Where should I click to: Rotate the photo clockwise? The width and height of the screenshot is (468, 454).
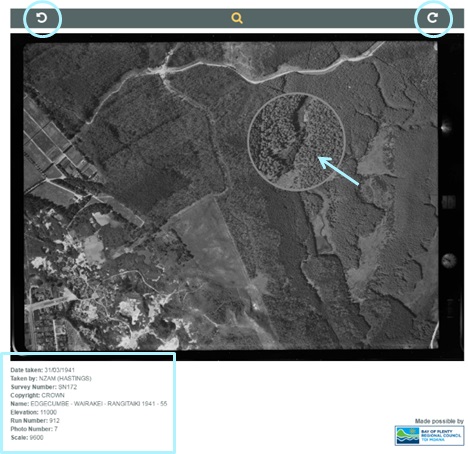pos(432,18)
